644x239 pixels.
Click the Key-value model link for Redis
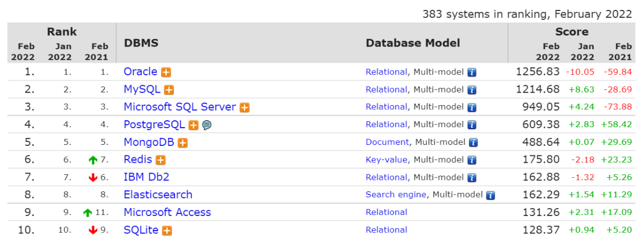pyautogui.click(x=386, y=160)
